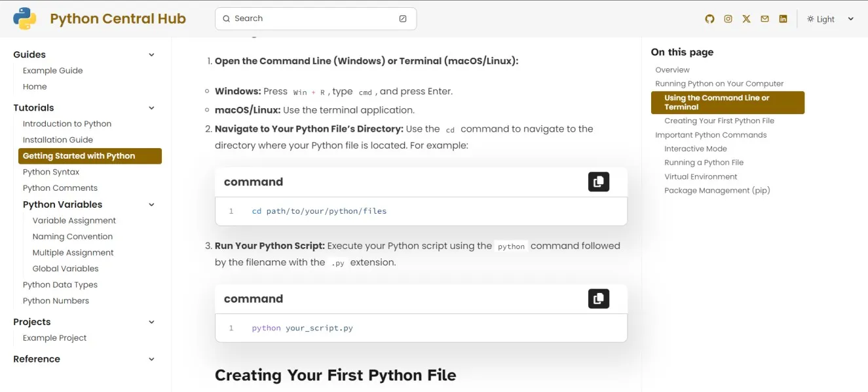The height and width of the screenshot is (392, 868).
Task: Click the Python logo in header
Action: [x=25, y=19]
